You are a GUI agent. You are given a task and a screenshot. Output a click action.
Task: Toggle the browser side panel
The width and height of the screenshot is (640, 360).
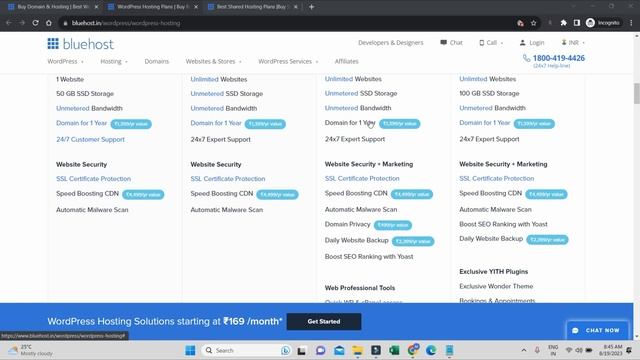click(x=577, y=23)
